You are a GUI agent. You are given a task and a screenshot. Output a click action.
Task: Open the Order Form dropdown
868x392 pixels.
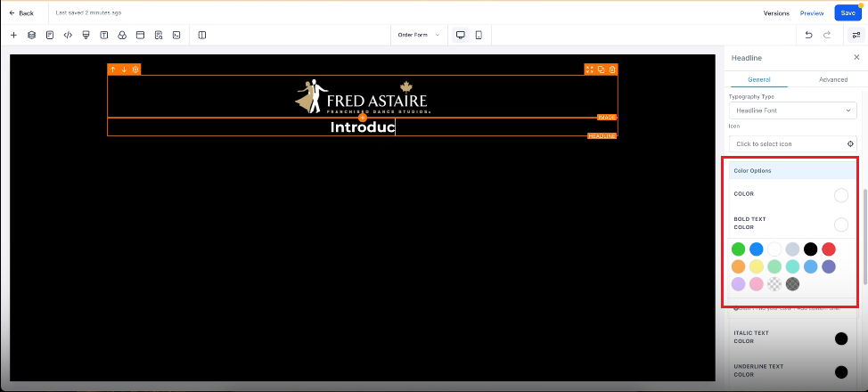point(419,35)
